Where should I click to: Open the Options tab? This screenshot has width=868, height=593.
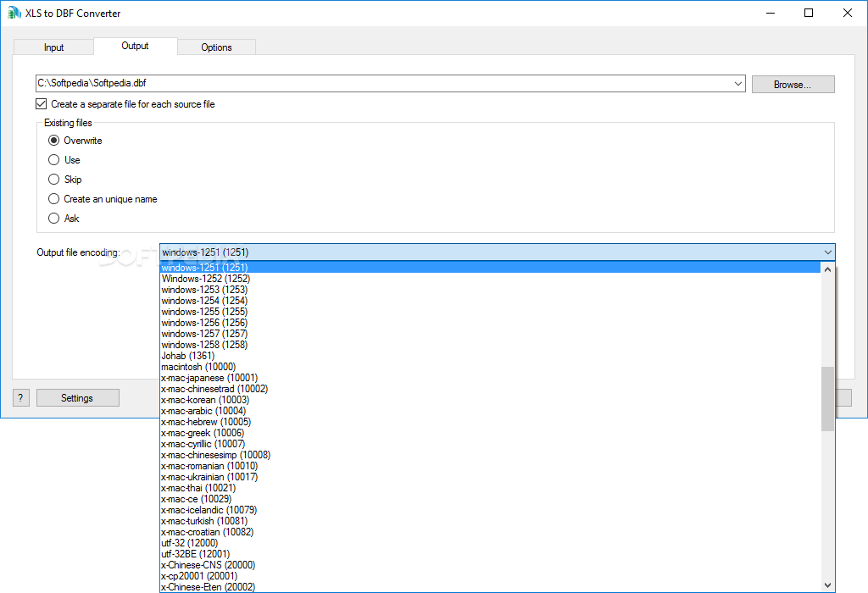point(216,47)
